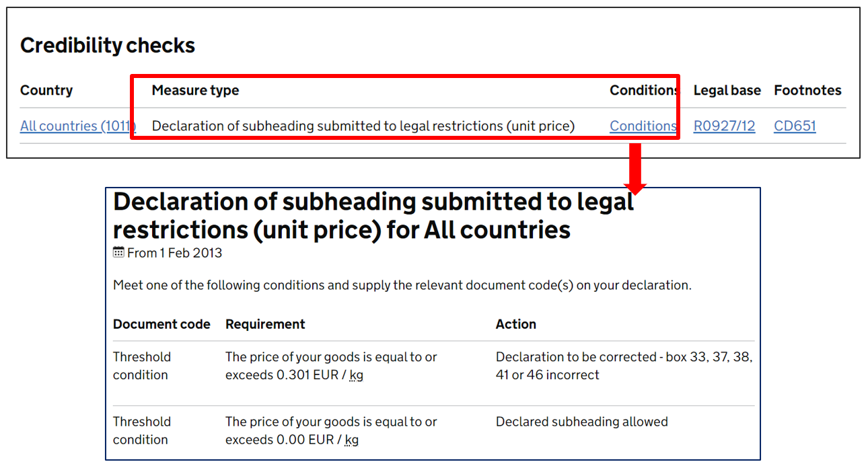868x466 pixels.
Task: Click the red downward arrow
Action: tap(635, 167)
